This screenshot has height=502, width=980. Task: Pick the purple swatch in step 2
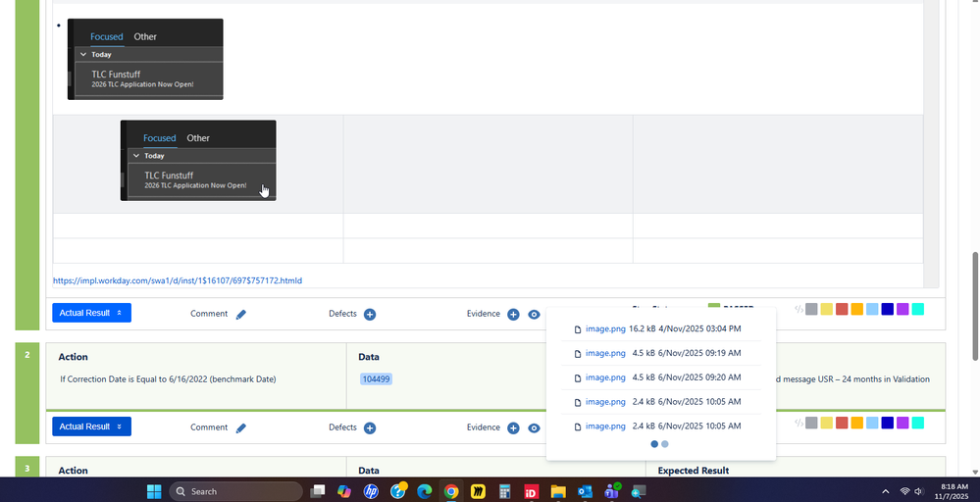pos(903,423)
